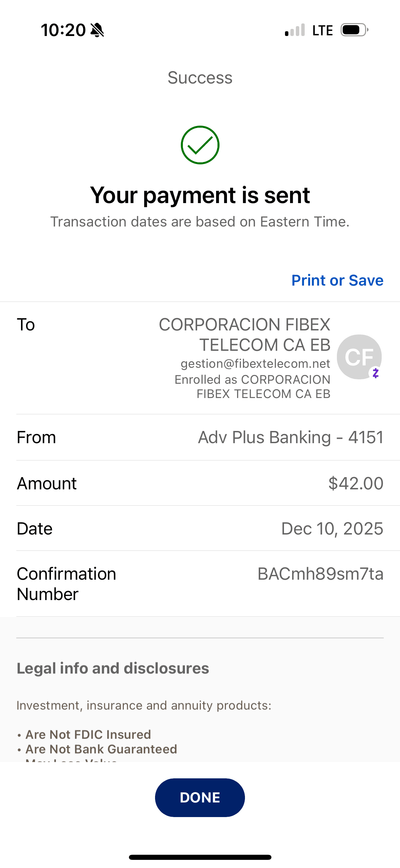Tap the gestion@fibextelecom.net email address
Screen dimensions: 400x868
click(x=255, y=363)
